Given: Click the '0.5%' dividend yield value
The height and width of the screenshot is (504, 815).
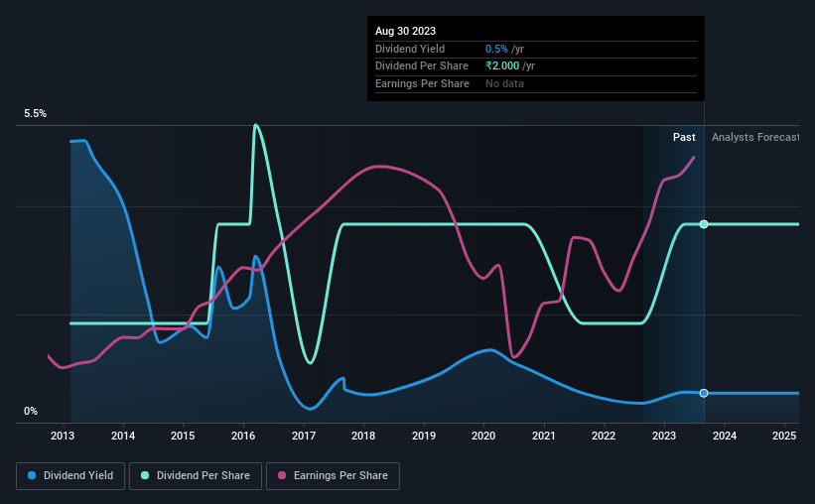Looking at the screenshot, I should pos(496,49).
